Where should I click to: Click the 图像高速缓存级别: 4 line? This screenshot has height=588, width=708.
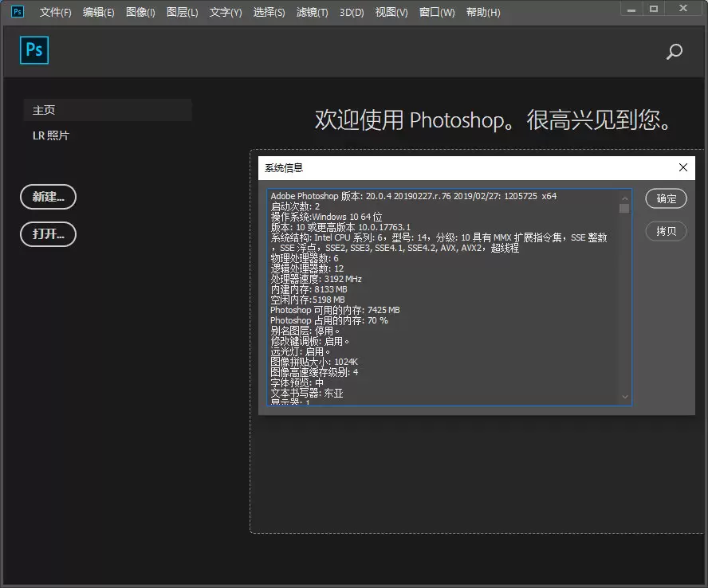click(x=314, y=372)
